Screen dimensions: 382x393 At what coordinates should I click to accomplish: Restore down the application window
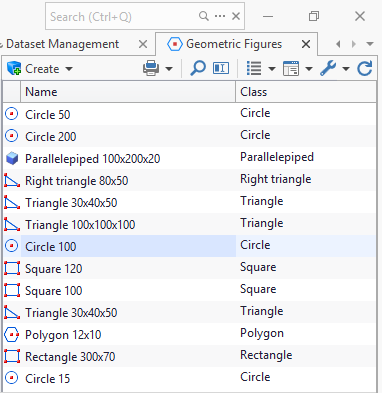314,16
